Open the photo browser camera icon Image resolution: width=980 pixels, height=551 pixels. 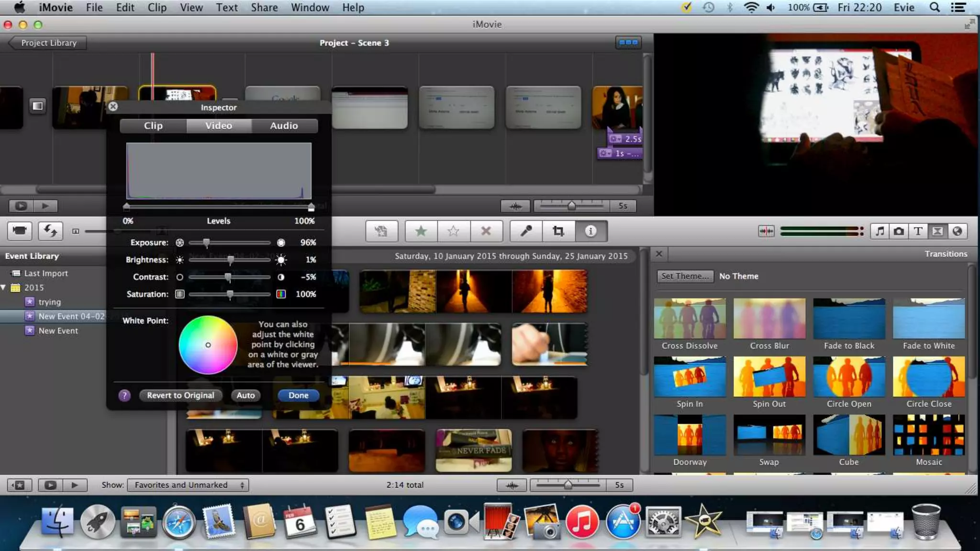click(x=899, y=231)
